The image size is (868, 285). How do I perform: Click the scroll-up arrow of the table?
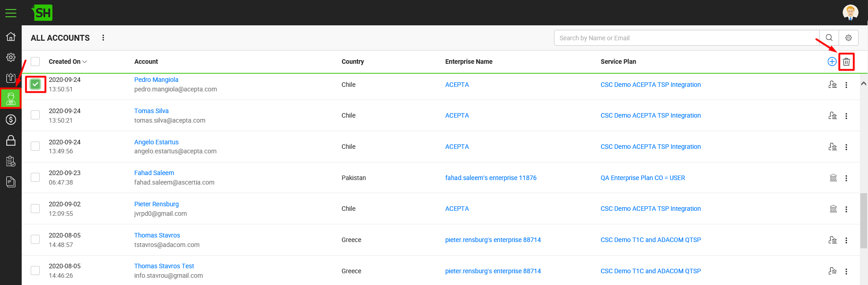pyautogui.click(x=863, y=84)
